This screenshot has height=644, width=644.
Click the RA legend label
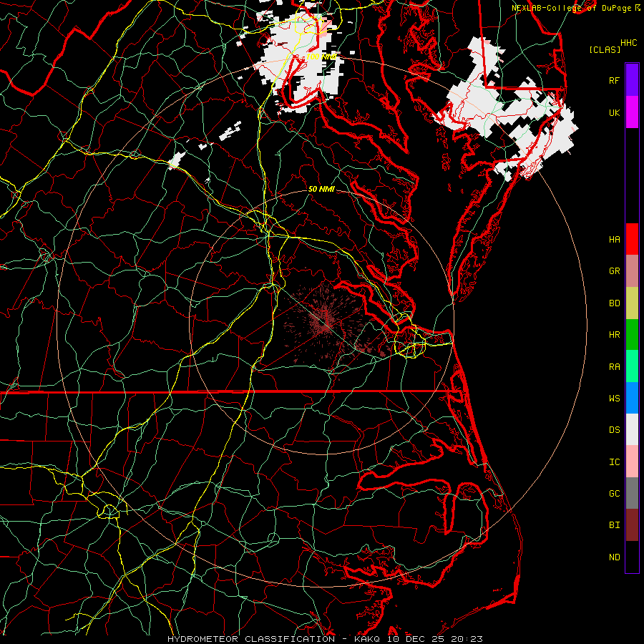614,367
